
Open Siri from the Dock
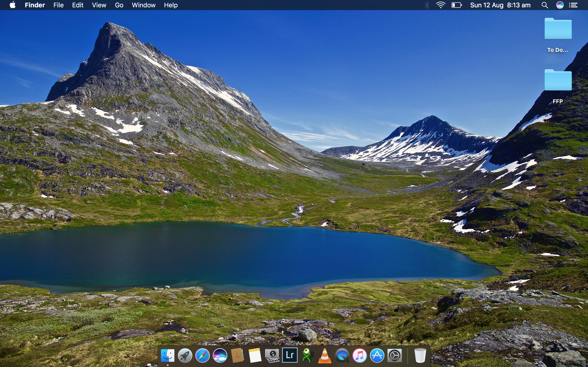(220, 356)
